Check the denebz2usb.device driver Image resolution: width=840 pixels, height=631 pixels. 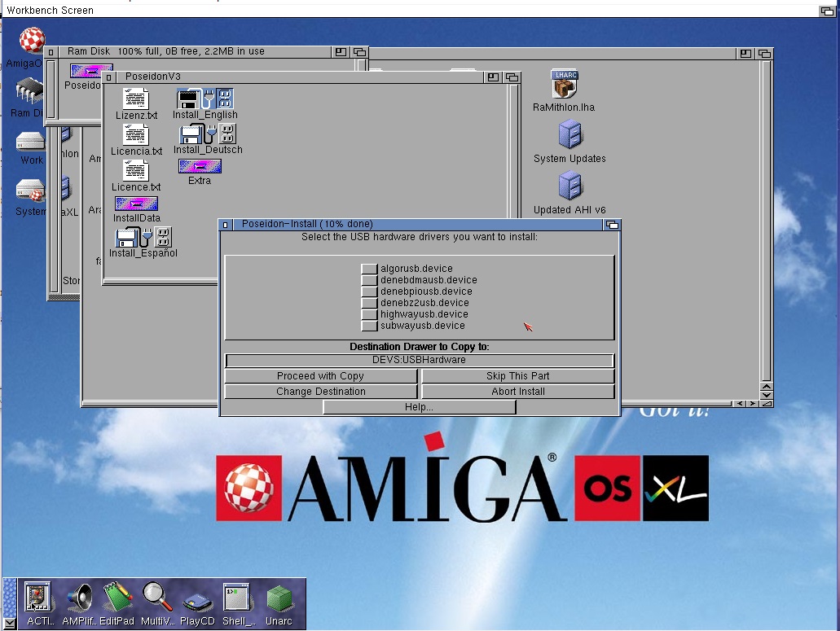click(x=368, y=303)
